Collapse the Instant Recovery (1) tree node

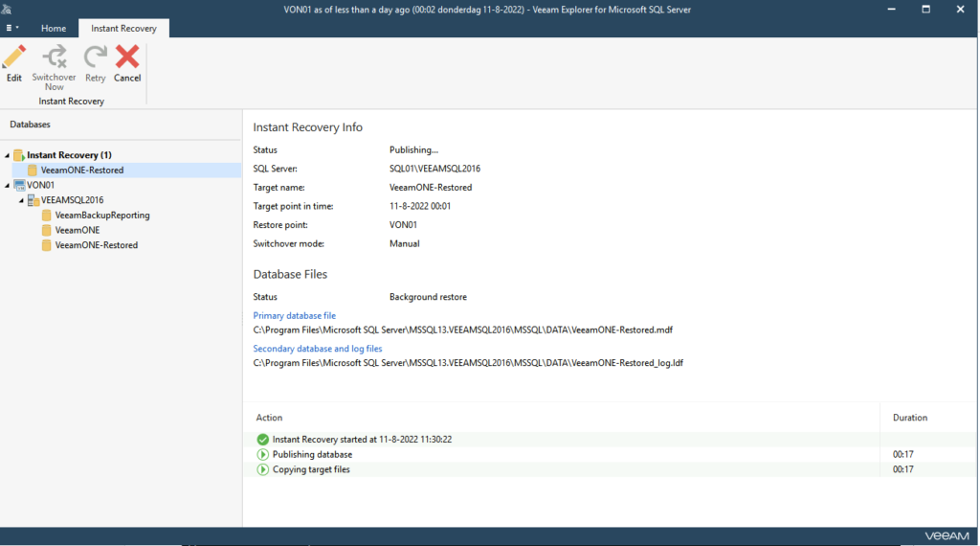click(x=8, y=155)
